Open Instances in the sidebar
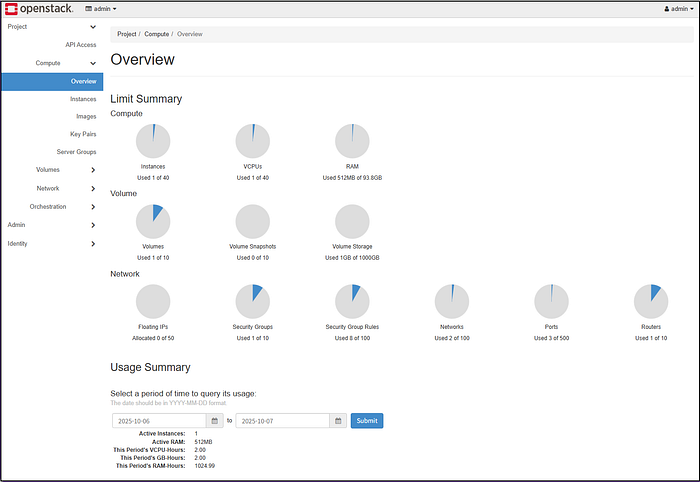This screenshot has height=482, width=700. pos(83,99)
